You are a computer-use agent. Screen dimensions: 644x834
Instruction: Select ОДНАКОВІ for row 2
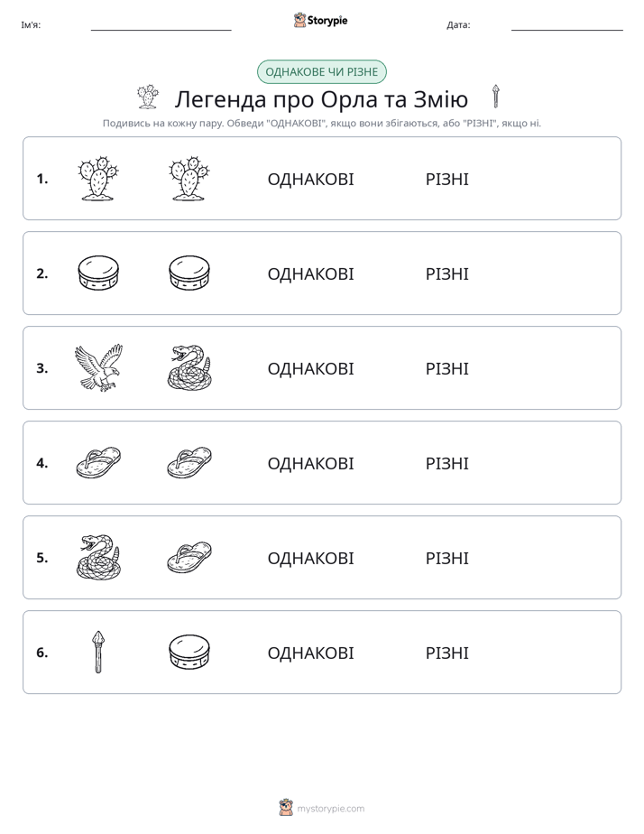tap(310, 273)
